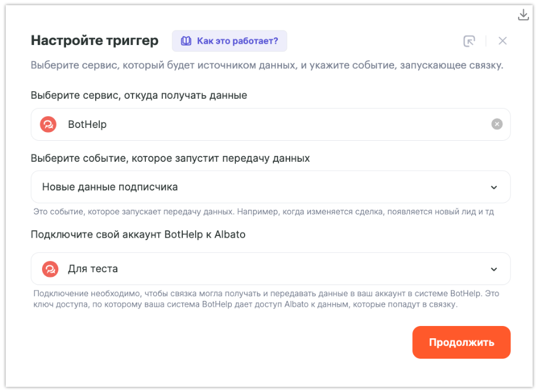Click the connection hint text below the account dropdown

pyautogui.click(x=266, y=299)
